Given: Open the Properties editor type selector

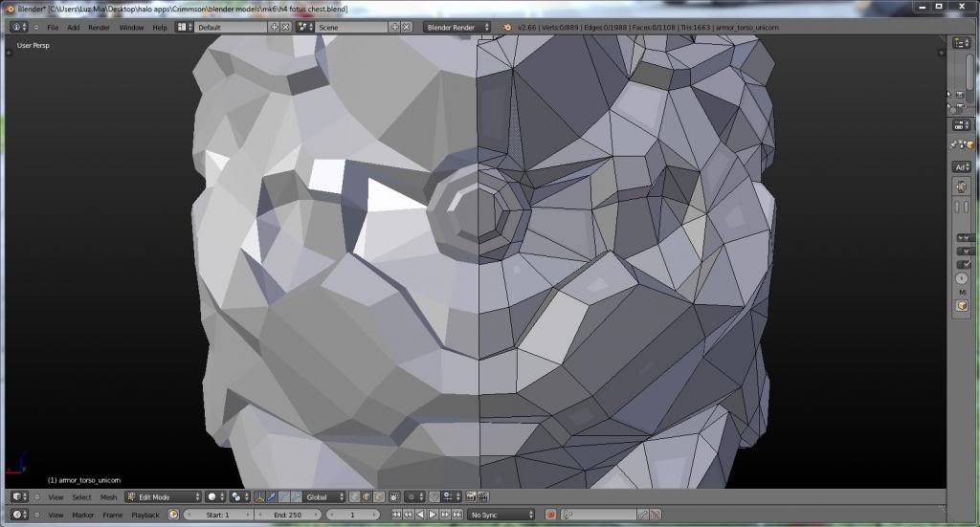Looking at the screenshot, I should [961, 125].
